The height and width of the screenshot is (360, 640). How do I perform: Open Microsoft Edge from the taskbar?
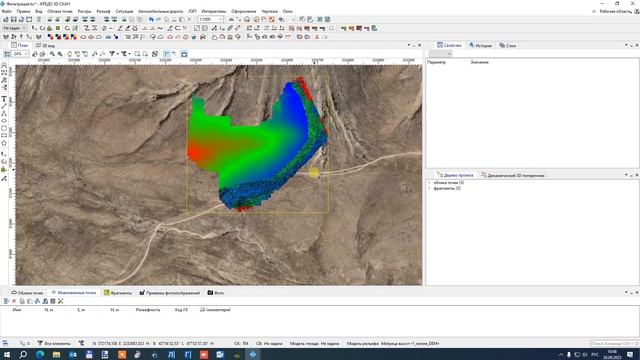[40, 354]
